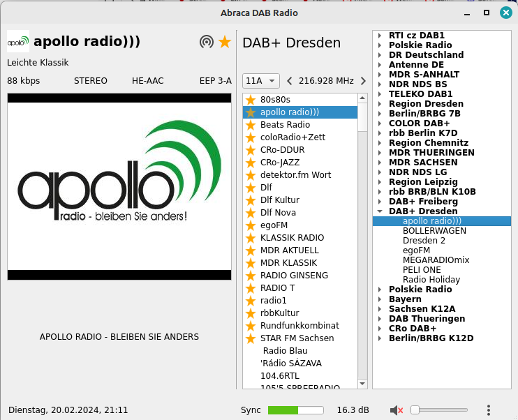This screenshot has height=420, width=518.
Task: Open the three-dot settings menu
Action: (489, 410)
